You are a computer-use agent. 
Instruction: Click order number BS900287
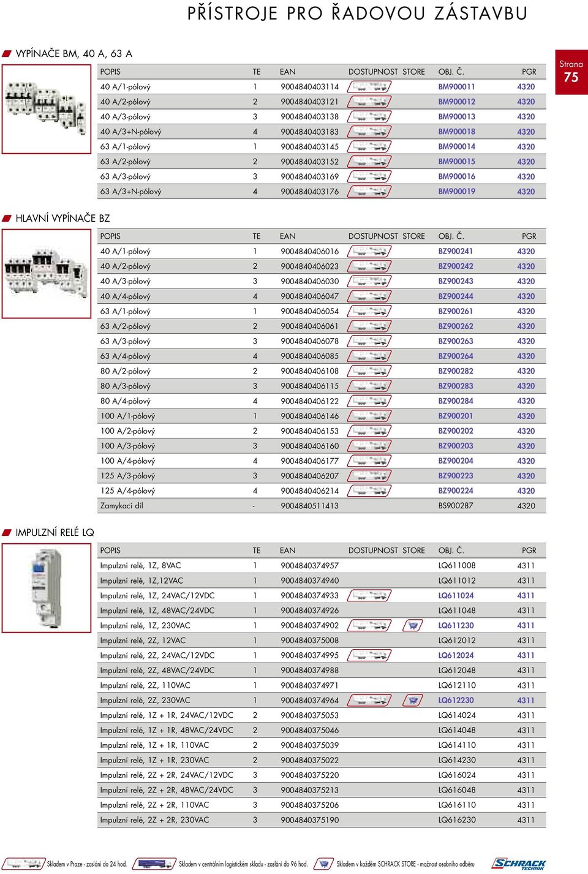pos(456,506)
